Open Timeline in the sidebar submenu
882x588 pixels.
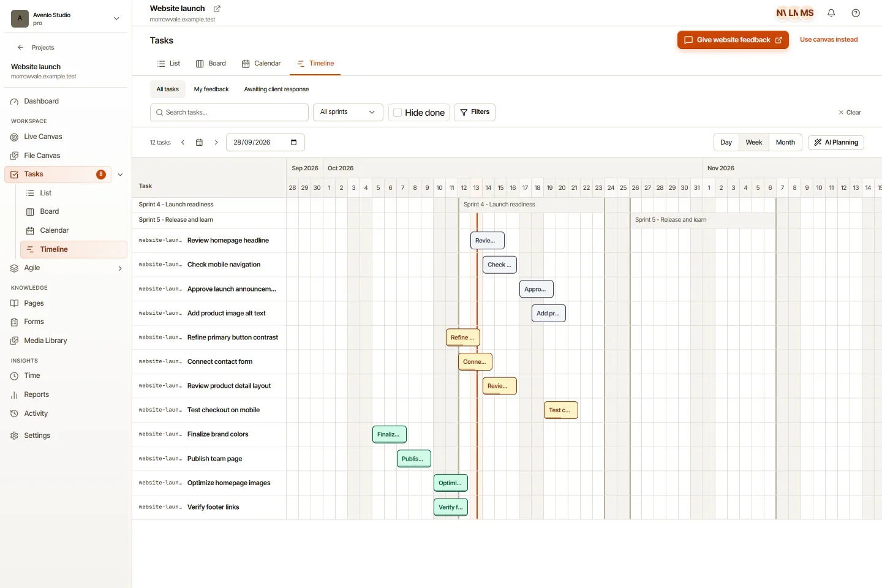pyautogui.click(x=73, y=249)
